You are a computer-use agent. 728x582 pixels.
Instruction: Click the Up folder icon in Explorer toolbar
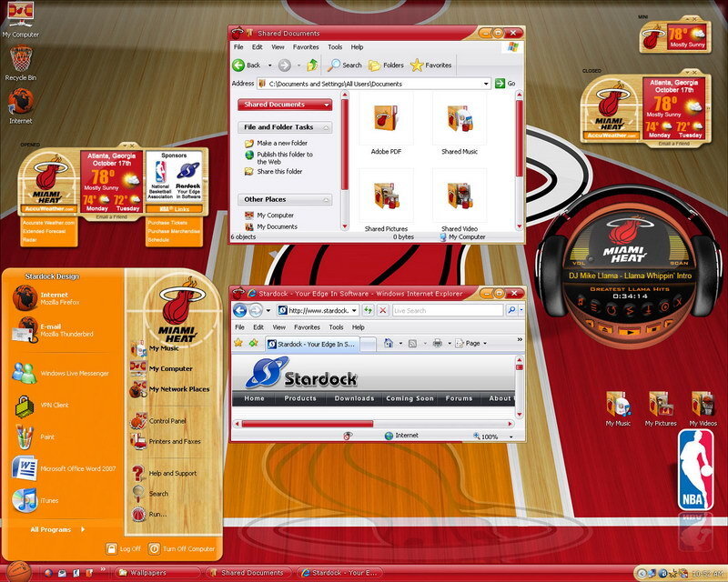pyautogui.click(x=312, y=65)
